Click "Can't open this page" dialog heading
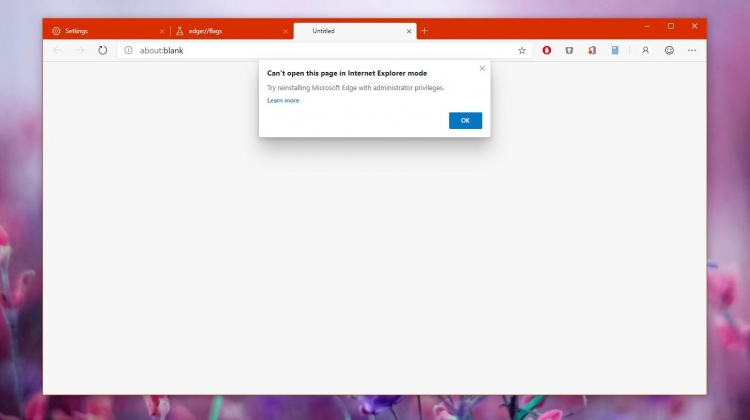The height and width of the screenshot is (420, 750). (x=347, y=73)
